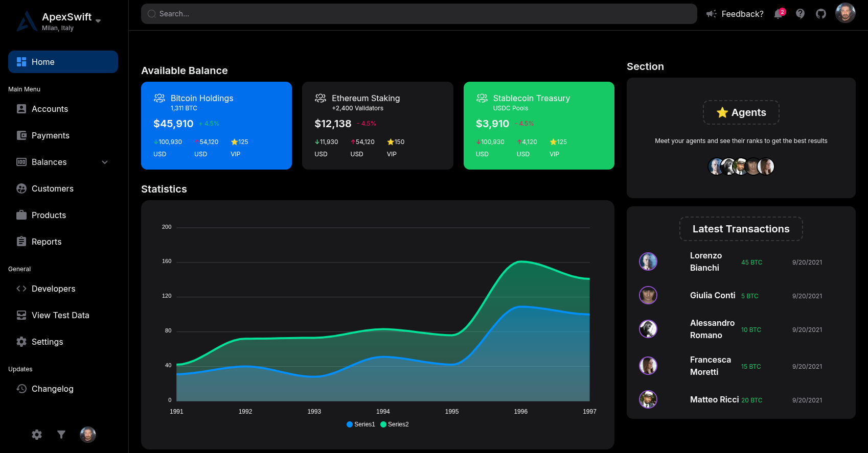Click the help question mark icon
The height and width of the screenshot is (453, 868).
coord(800,14)
